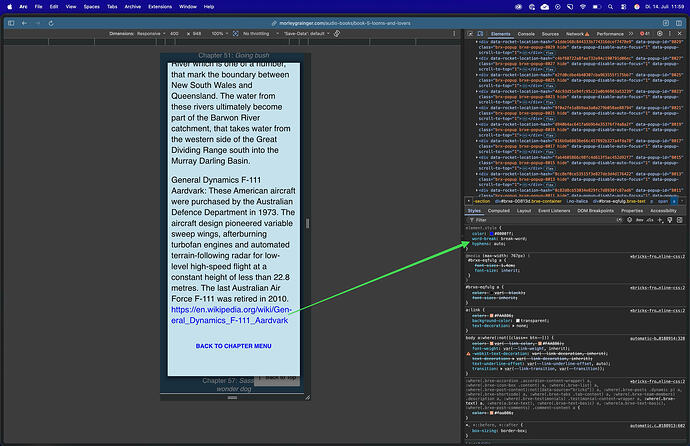The image size is (690, 446).
Task: Click the rightmost panel icon in Arc toolbar
Action: 679,23
